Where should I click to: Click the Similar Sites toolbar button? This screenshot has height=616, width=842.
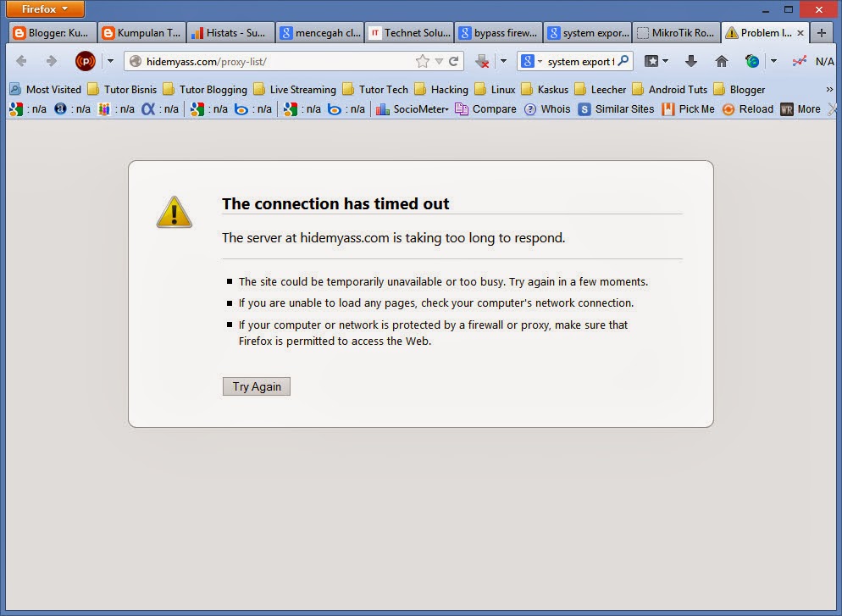point(616,108)
